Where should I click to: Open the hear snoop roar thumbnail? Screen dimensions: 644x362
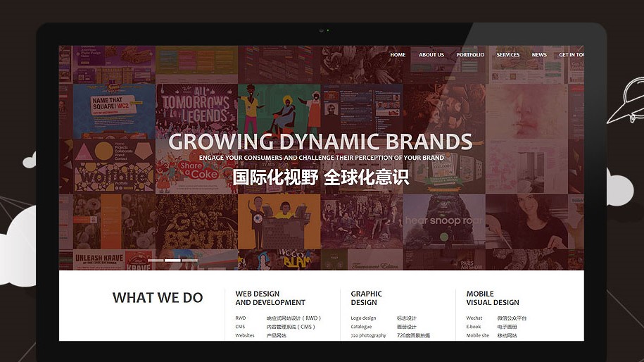(444, 221)
